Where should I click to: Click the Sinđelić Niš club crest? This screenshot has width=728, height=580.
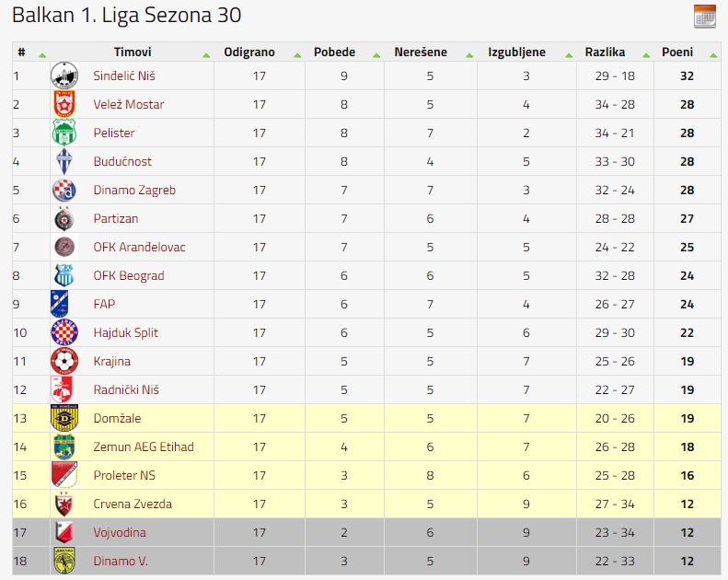[x=64, y=75]
